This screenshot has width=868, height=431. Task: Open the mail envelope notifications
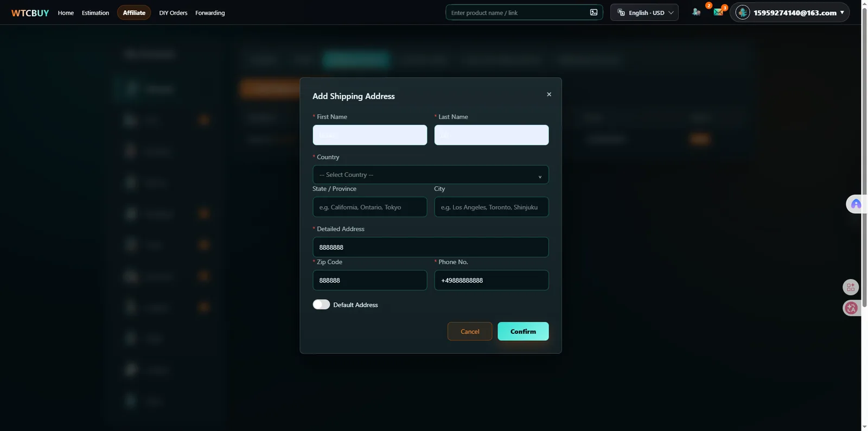click(x=718, y=12)
